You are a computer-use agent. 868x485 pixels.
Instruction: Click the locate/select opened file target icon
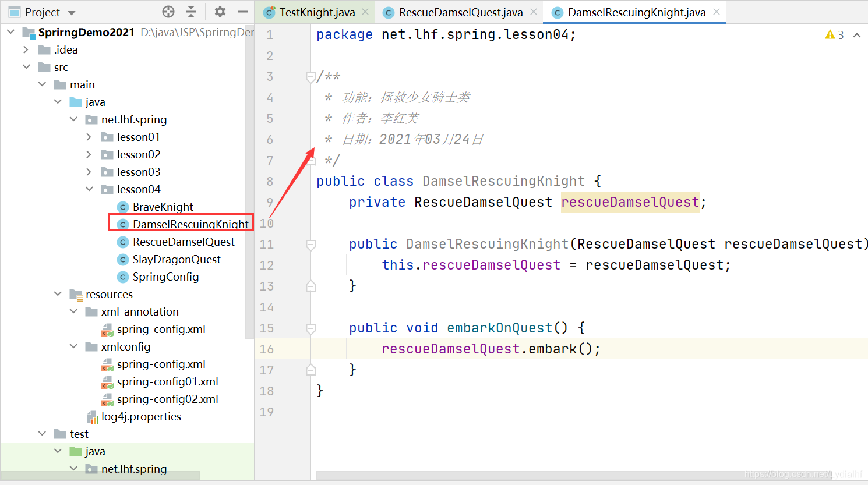(x=168, y=12)
